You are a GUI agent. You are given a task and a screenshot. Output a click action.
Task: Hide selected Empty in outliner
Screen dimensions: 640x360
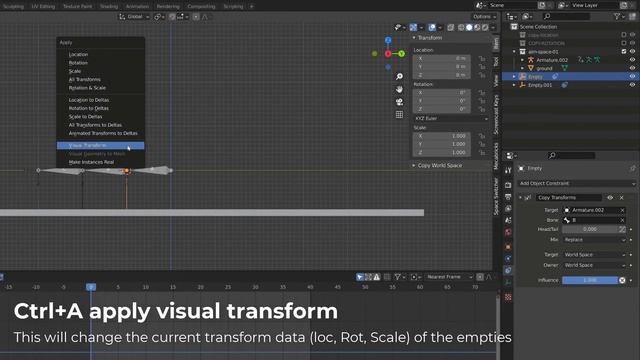click(632, 77)
